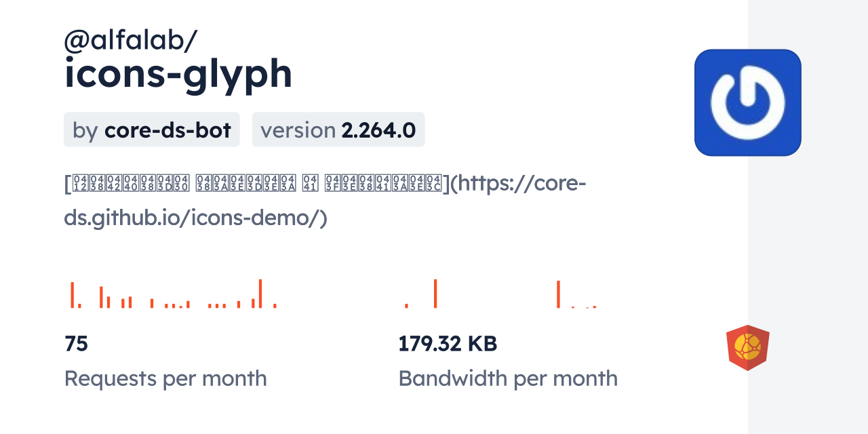Click the Bandwidth per month label
The height and width of the screenshot is (434, 868).
tap(508, 378)
